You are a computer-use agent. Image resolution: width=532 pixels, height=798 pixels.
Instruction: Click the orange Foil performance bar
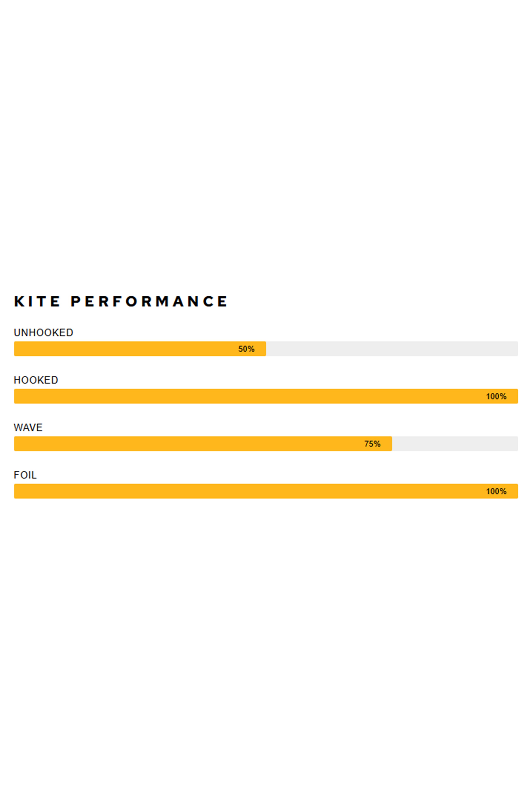click(238, 491)
